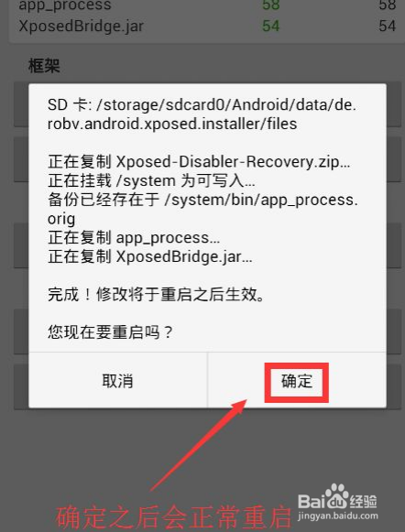Open the jingyan.baidu.com link text
This screenshot has width=405, height=532.
coord(337,516)
